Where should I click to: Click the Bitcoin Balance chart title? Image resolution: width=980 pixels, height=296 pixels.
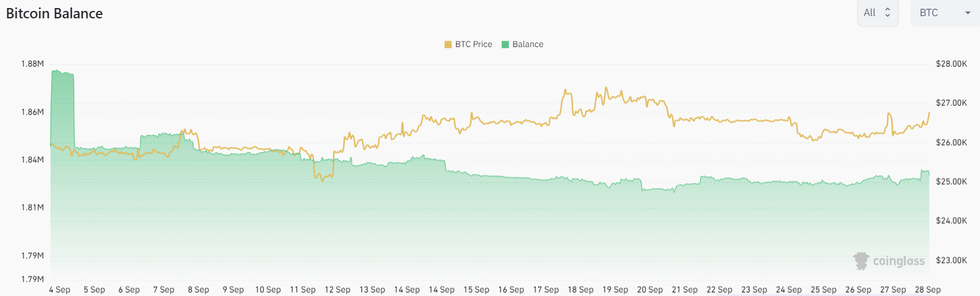click(x=55, y=14)
